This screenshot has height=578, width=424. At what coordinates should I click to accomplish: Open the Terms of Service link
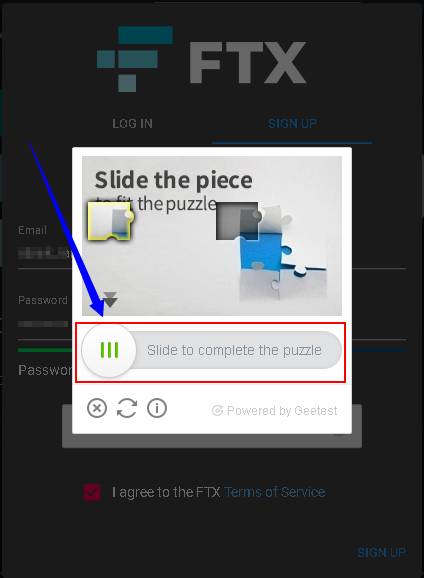(x=275, y=492)
